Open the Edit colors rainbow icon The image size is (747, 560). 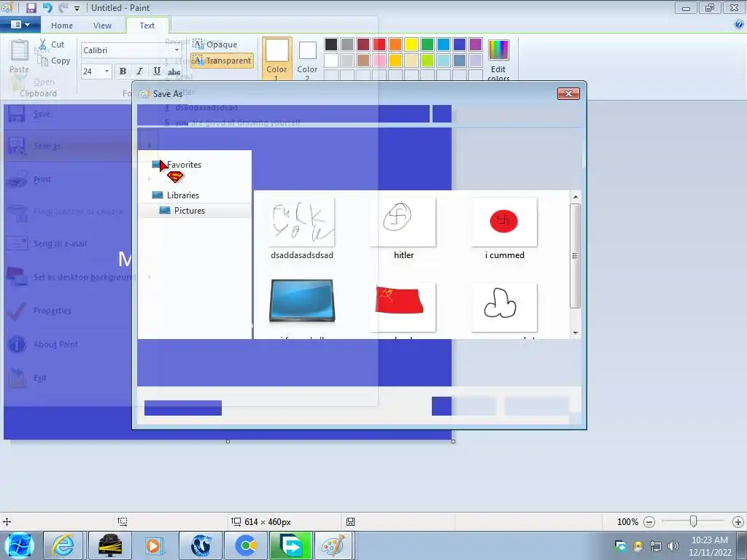(499, 50)
